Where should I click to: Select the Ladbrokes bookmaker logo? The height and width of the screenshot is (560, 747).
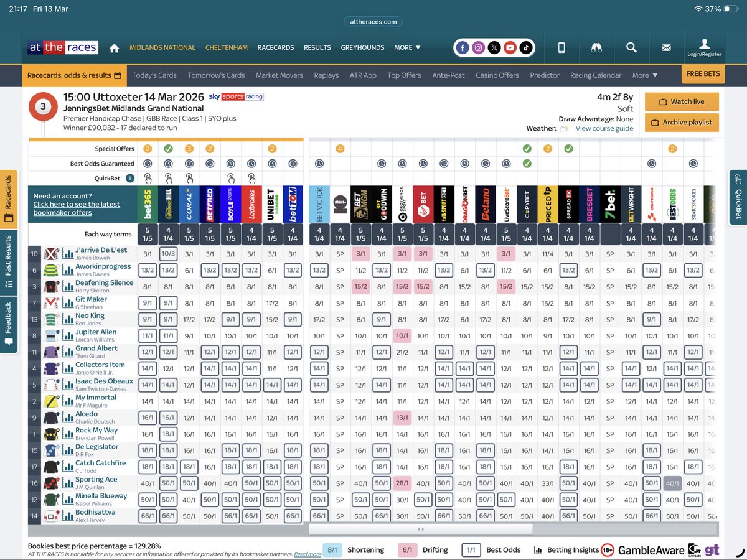[251, 204]
